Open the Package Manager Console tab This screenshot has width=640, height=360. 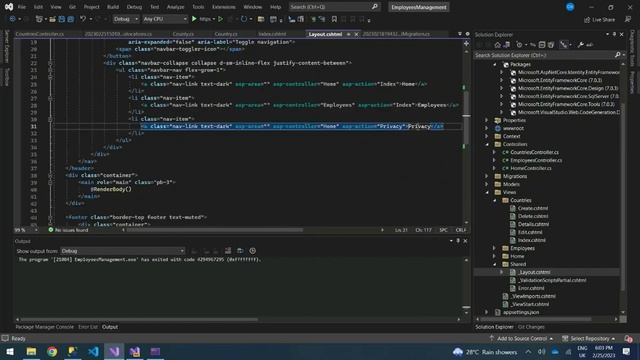point(44,327)
